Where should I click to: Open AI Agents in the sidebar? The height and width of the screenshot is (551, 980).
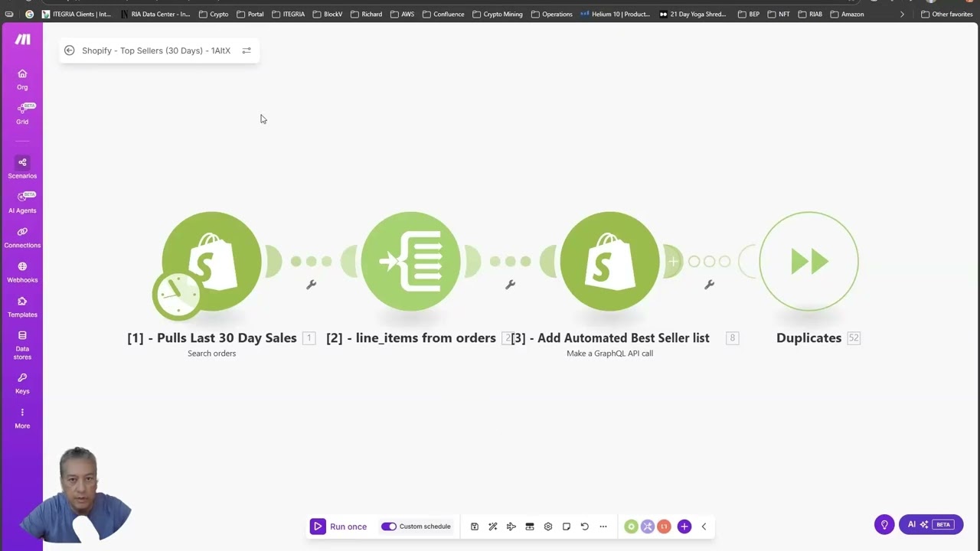(x=22, y=203)
